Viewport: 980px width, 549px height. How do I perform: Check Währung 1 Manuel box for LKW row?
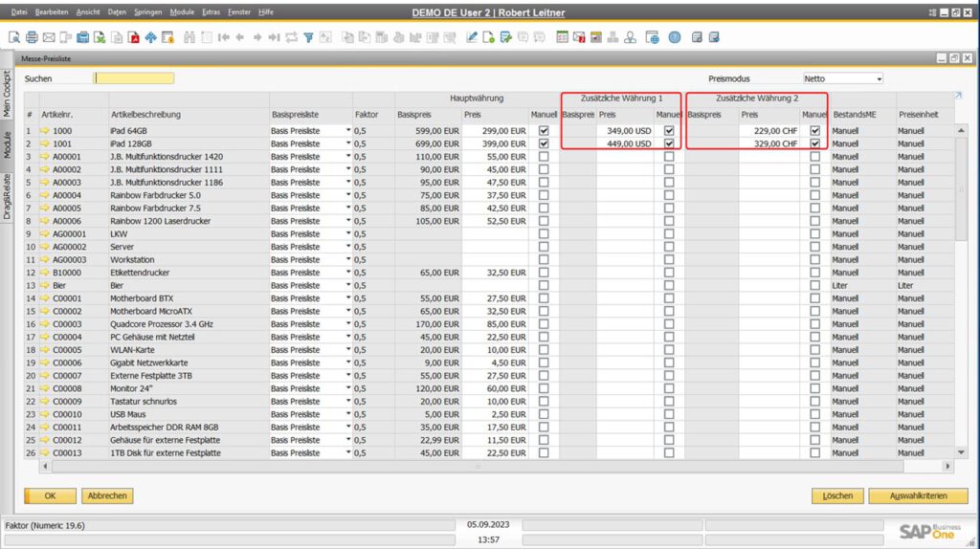pos(669,233)
